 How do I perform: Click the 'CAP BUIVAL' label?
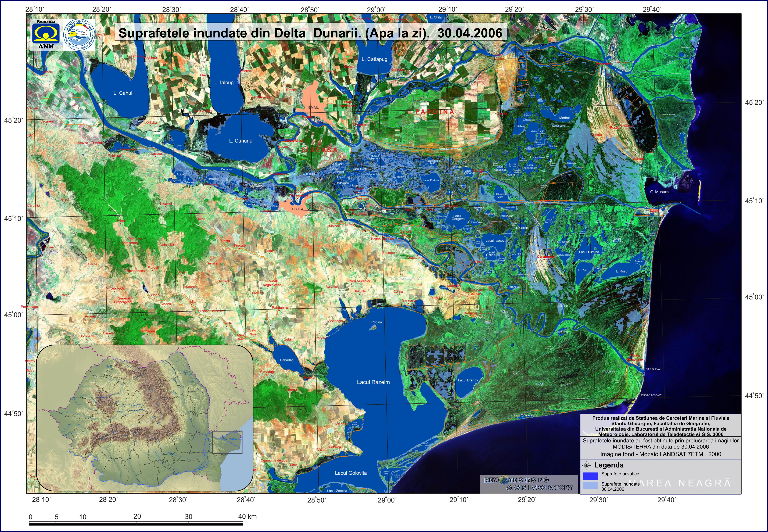653,369
